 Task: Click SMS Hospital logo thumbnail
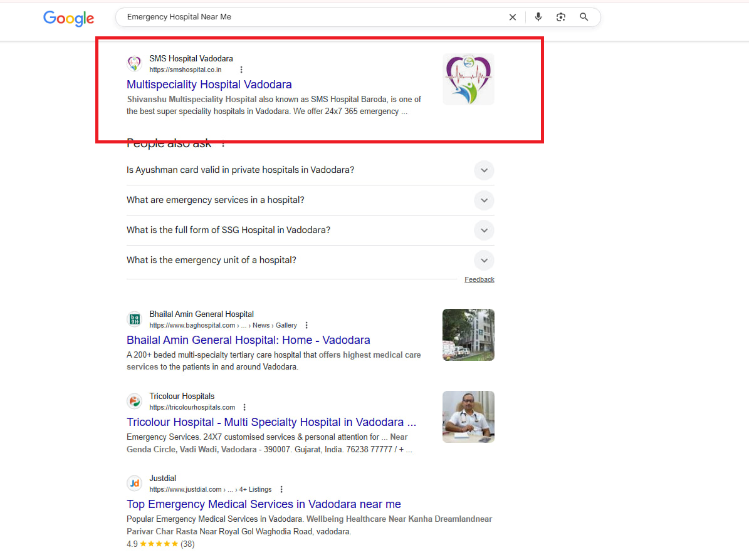point(468,80)
